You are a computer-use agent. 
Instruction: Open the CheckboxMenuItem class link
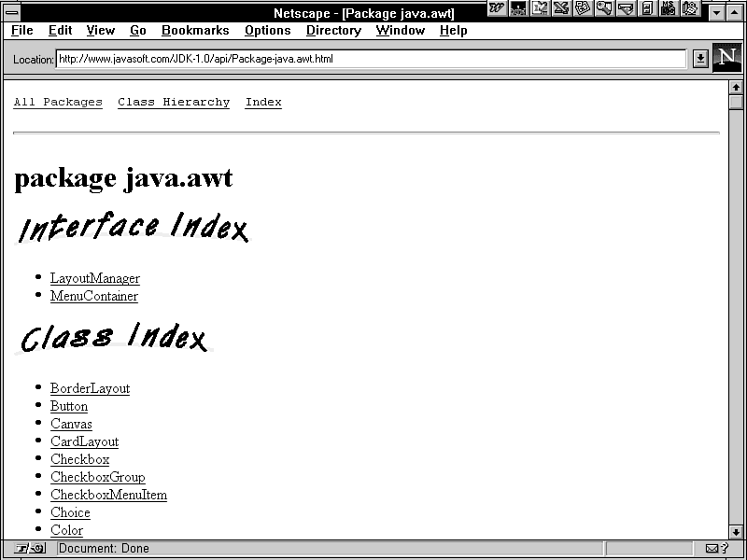click(108, 495)
